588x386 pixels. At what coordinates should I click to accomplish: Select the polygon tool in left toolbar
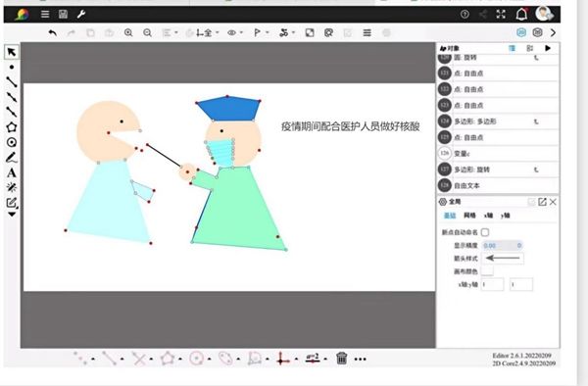click(12, 126)
